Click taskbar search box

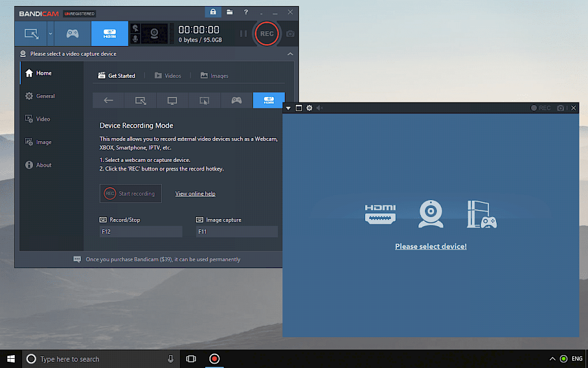pyautogui.click(x=101, y=359)
